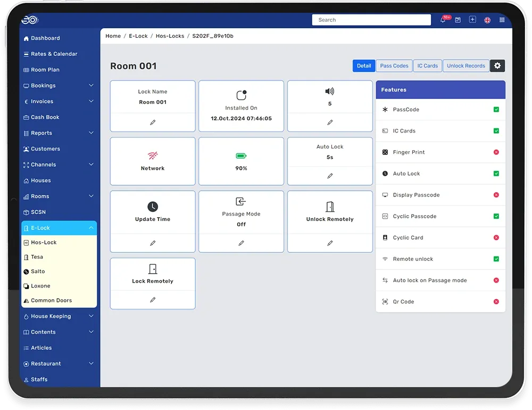Image resolution: width=532 pixels, height=410 pixels.
Task: Click the Installed On device icon
Action: pyautogui.click(x=241, y=95)
